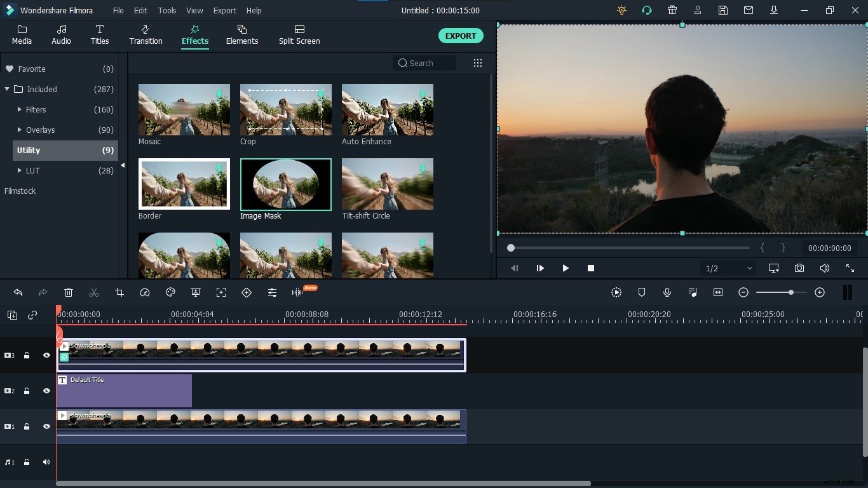Collapse the Included folder

(x=7, y=90)
